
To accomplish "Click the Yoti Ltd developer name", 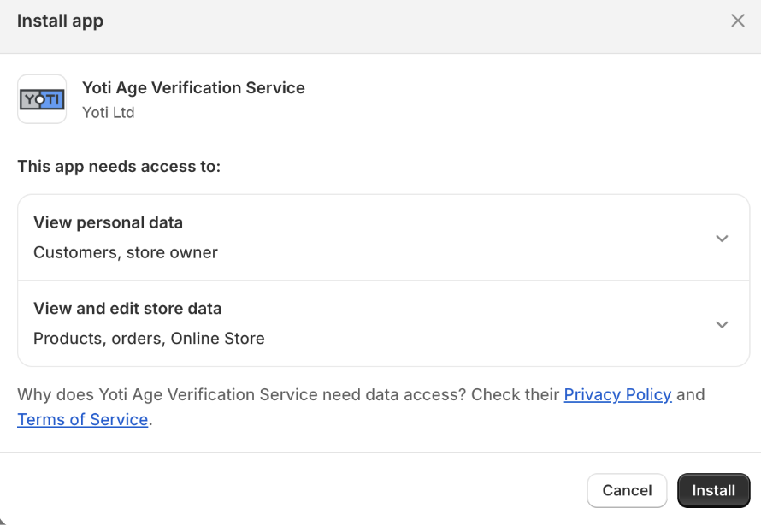I will [108, 113].
